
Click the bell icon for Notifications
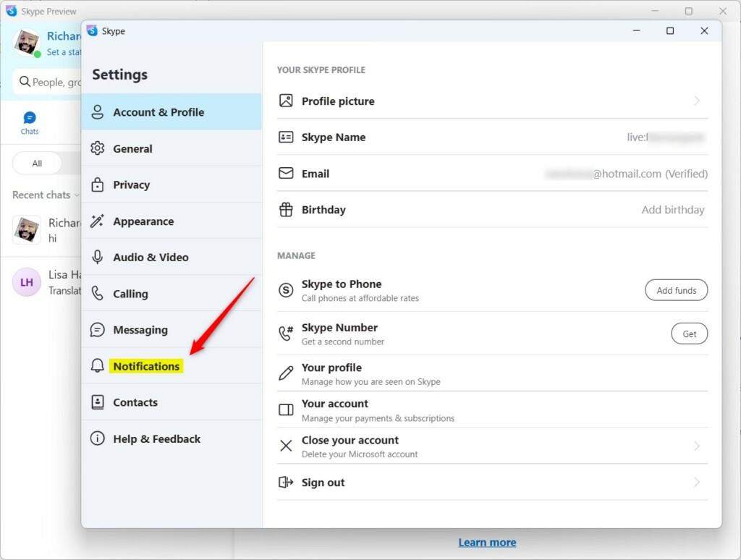[98, 366]
